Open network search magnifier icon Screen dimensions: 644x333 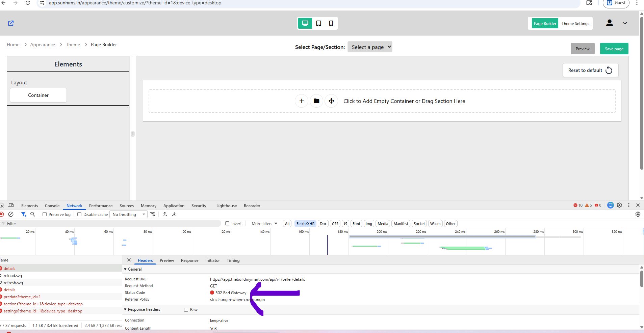coord(33,214)
